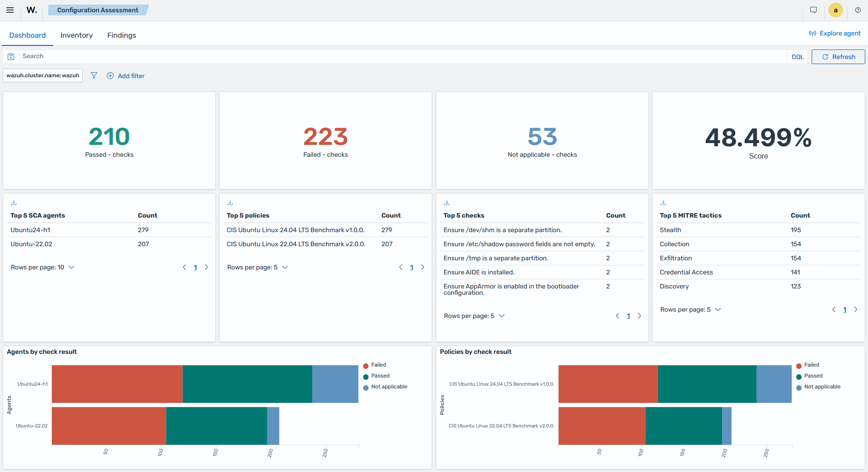Open Rows per page: 10 dropdown
The width and height of the screenshot is (868, 472).
[43, 267]
